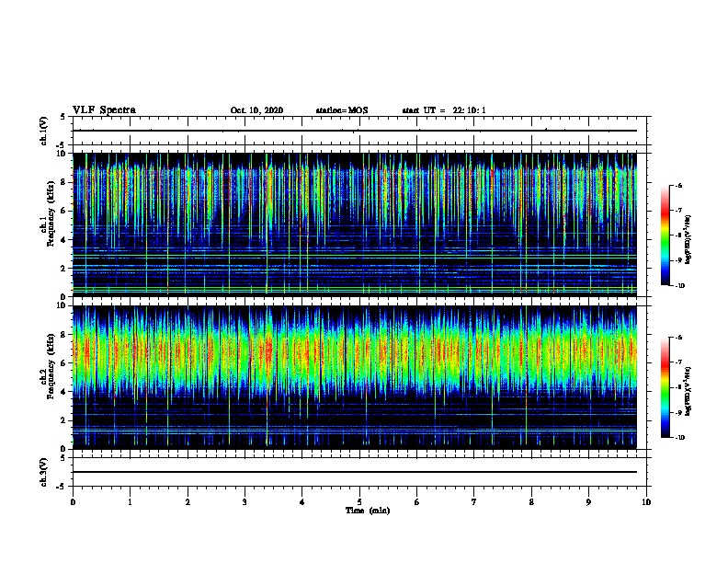This screenshot has width=728, height=563.
Task: Click the "-10" label on ch.2 colorbar
Action: pyautogui.click(x=680, y=438)
